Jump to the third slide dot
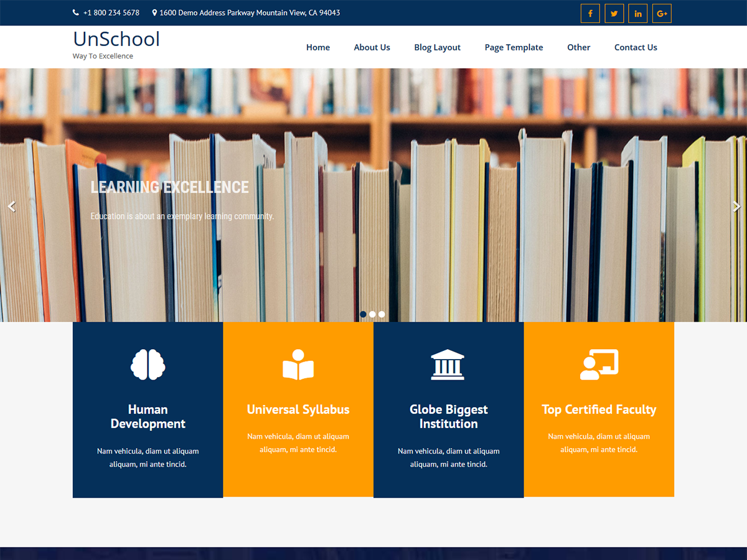This screenshot has width=747, height=560. pyautogui.click(x=382, y=314)
